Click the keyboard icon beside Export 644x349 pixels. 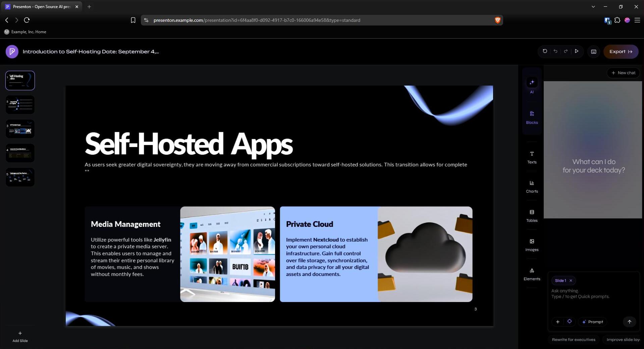tap(594, 52)
